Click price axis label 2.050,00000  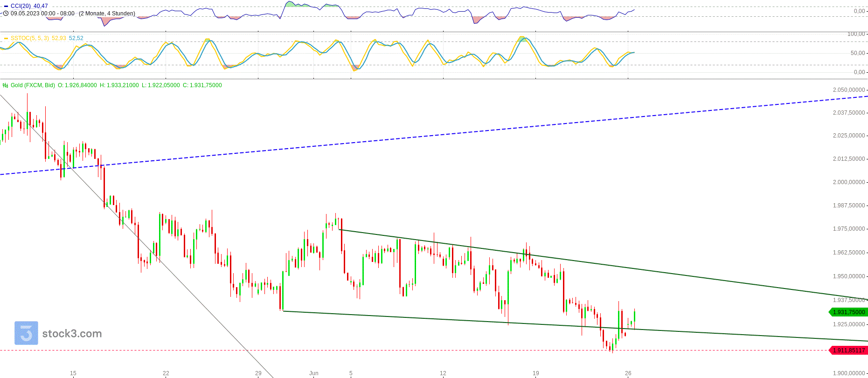849,90
